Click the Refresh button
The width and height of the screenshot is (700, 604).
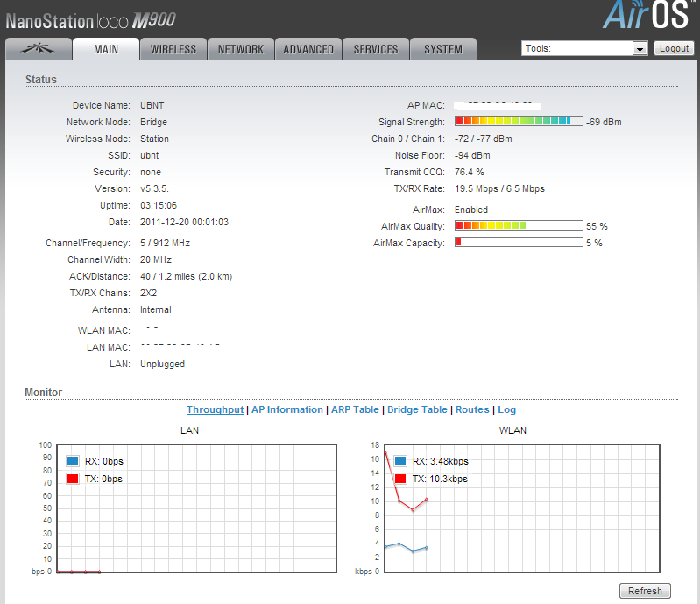(x=645, y=591)
